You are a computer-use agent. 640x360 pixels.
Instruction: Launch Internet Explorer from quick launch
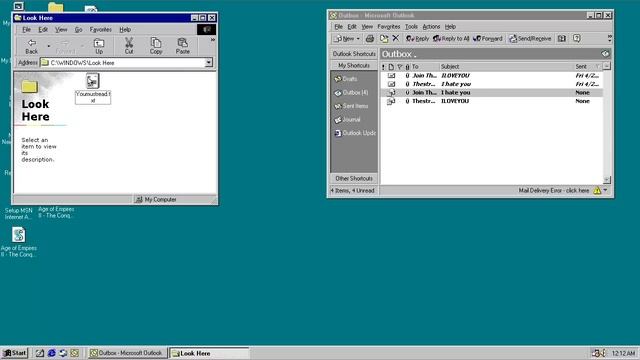51,353
